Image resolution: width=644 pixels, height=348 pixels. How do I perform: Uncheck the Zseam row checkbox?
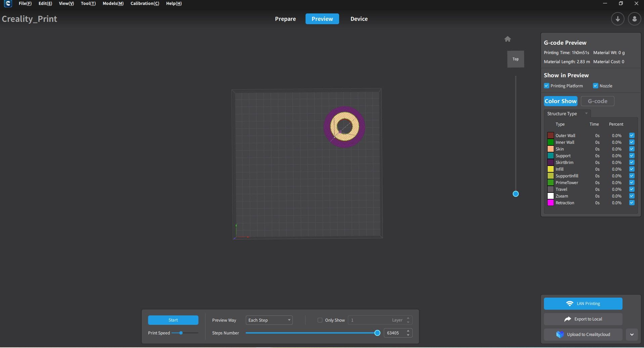[632, 196]
